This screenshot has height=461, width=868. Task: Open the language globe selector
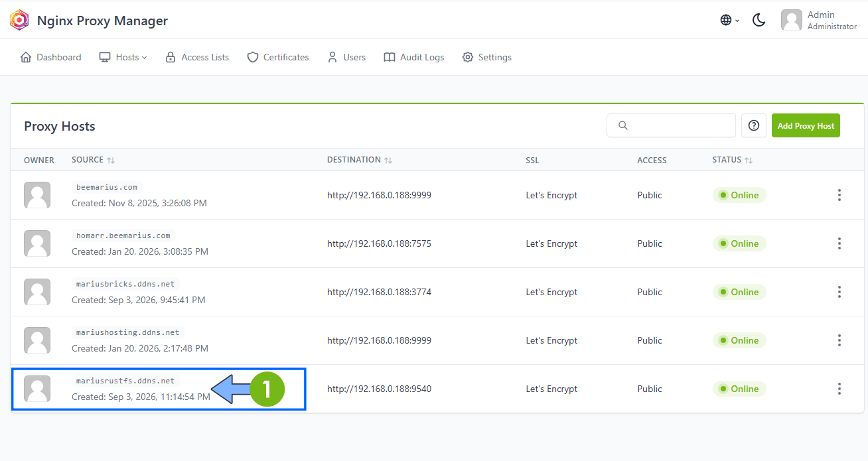tap(729, 20)
